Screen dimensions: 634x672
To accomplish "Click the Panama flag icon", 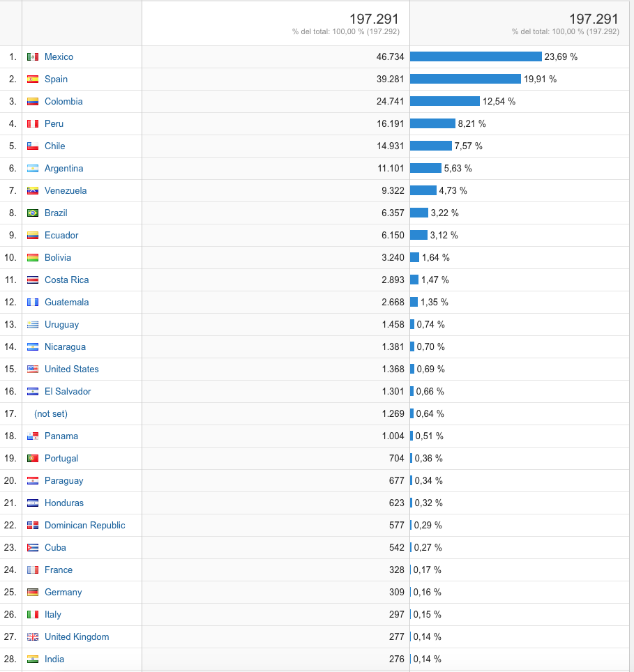I will pos(33,436).
